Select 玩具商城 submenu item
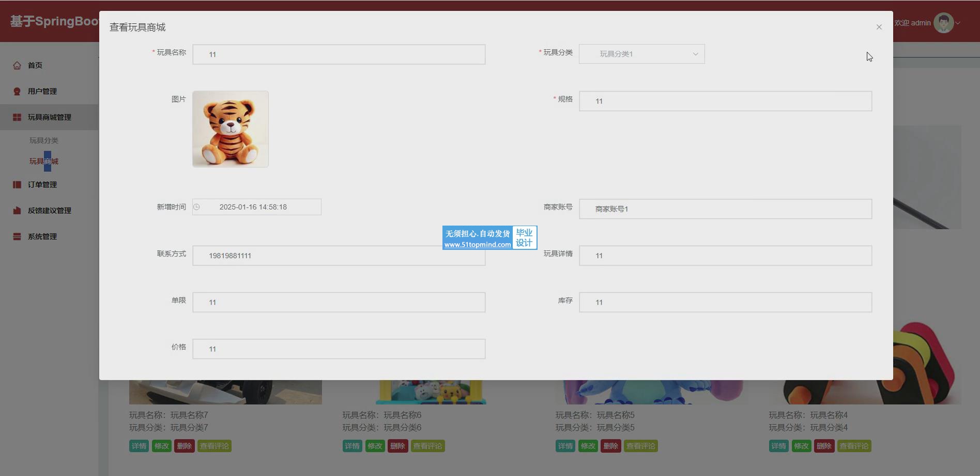The height and width of the screenshot is (476, 980). point(44,161)
